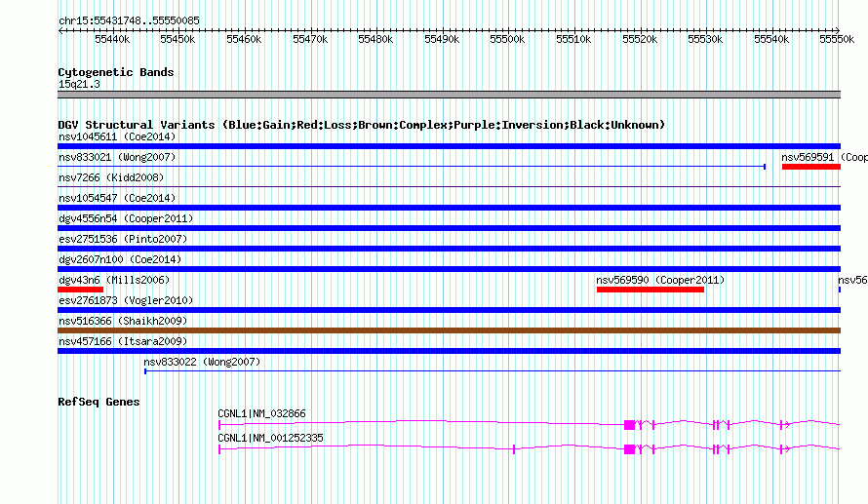868x504 pixels.
Task: Click the dgv4556n54 blue variant bar
Action: pos(449,228)
